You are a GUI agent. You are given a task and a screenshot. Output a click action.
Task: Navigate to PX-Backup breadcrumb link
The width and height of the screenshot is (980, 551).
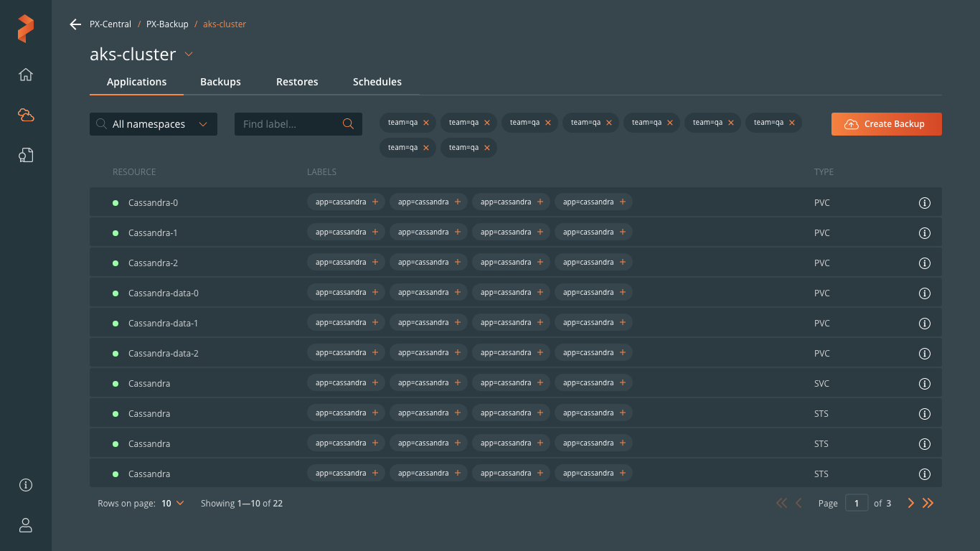[167, 24]
